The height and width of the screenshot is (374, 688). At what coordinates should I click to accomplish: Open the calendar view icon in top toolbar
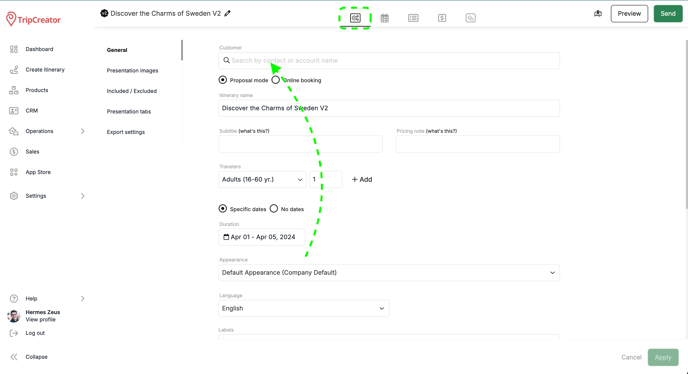384,18
